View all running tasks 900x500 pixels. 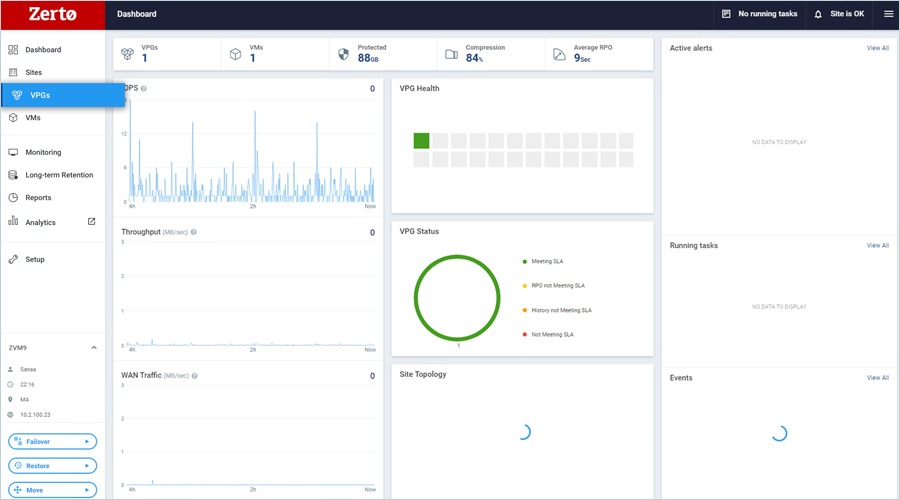877,245
